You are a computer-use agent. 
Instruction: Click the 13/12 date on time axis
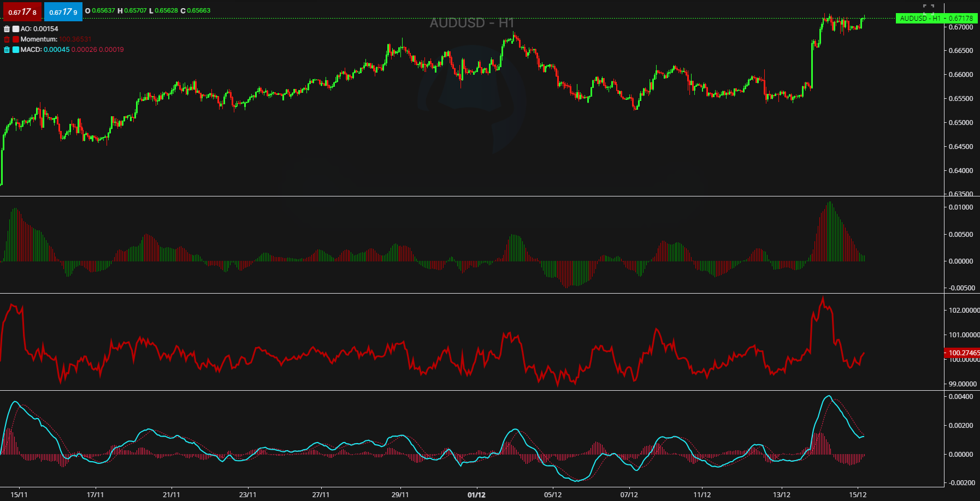(781, 495)
